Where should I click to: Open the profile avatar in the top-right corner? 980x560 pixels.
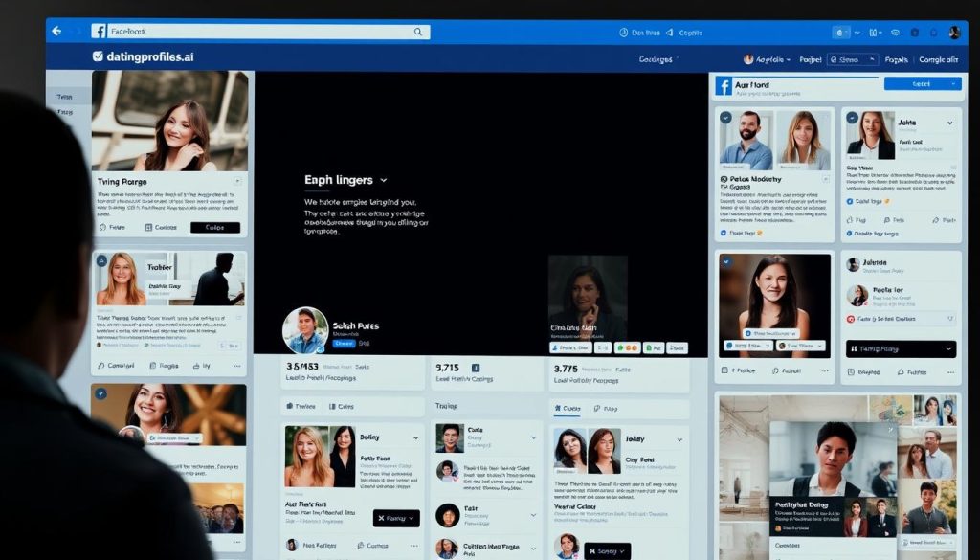954,33
